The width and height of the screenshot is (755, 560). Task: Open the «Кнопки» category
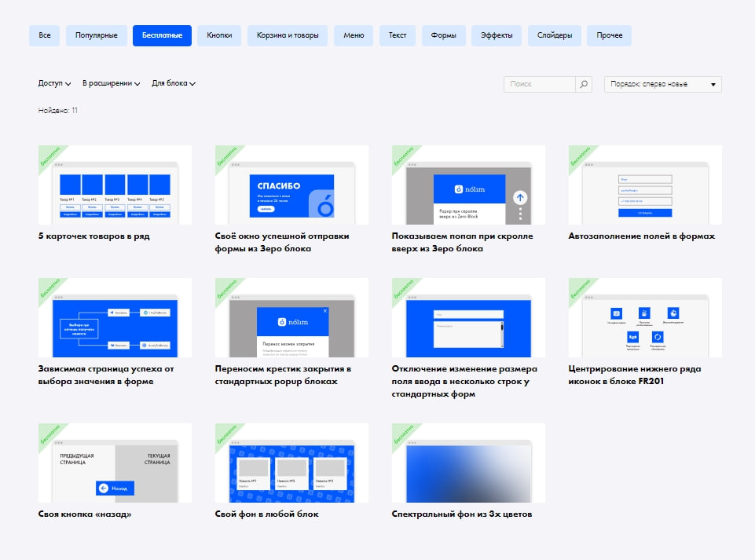tap(219, 35)
